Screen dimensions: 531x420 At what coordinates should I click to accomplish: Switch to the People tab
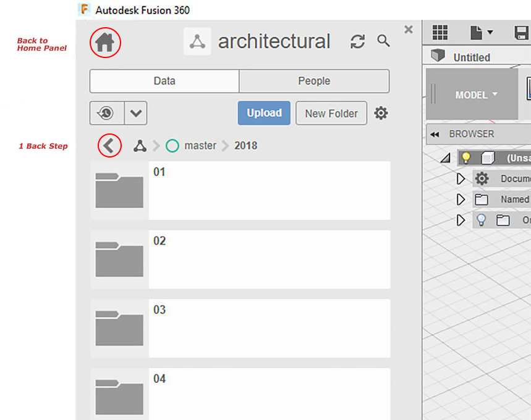(x=314, y=82)
